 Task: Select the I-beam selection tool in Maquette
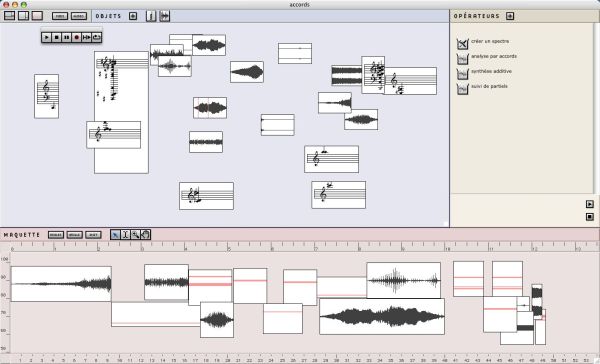125,235
